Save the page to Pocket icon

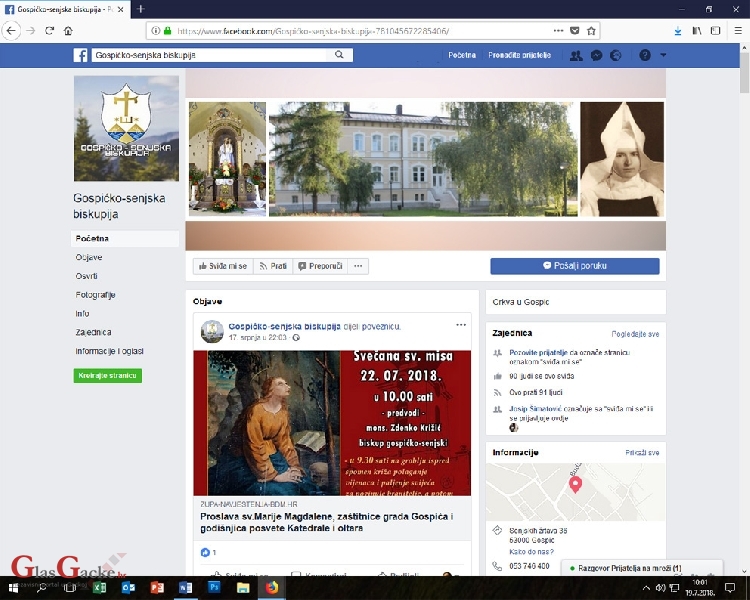pos(575,31)
